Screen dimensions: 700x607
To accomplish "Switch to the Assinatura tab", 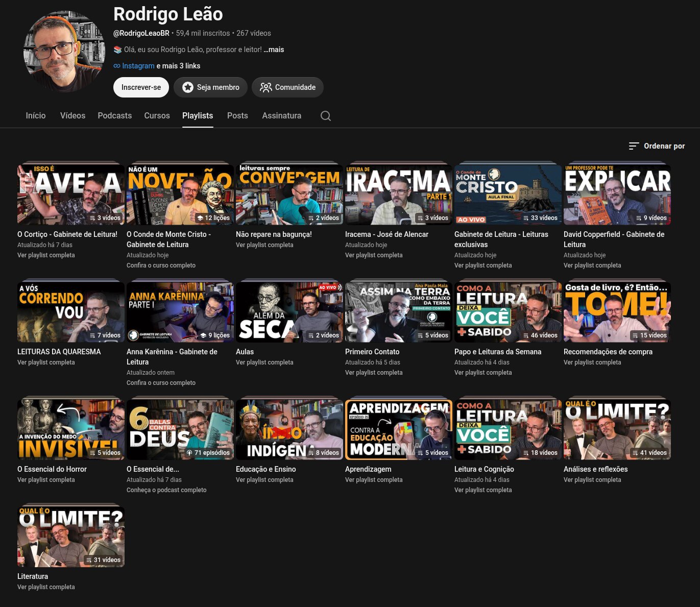I will click(x=282, y=116).
